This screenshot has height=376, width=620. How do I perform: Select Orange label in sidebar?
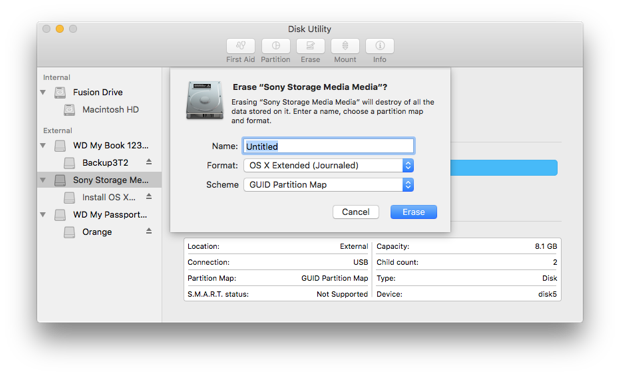point(97,232)
